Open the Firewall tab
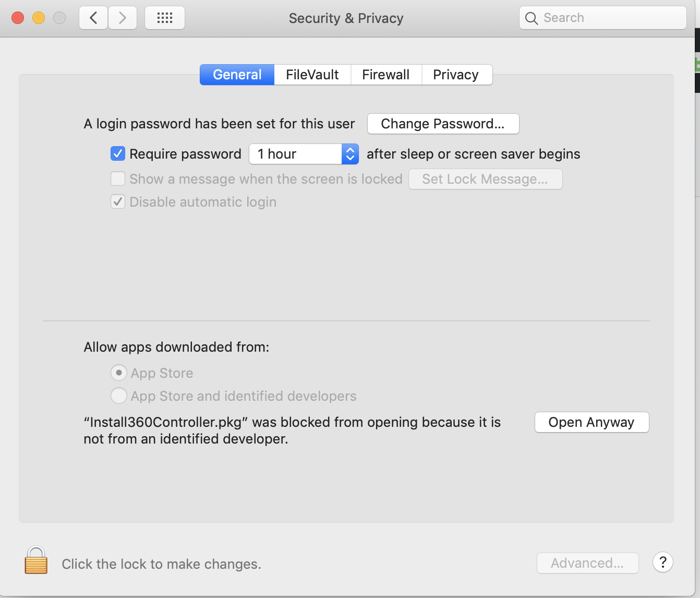 [386, 74]
